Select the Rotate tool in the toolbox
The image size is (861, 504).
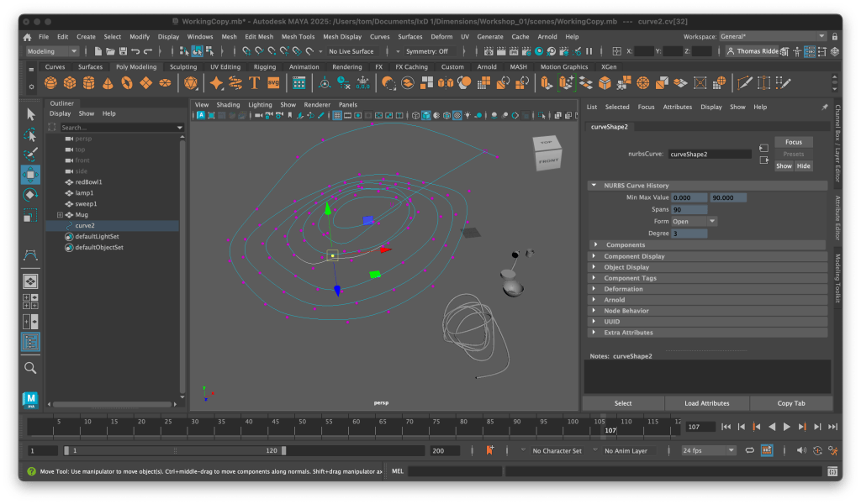(x=30, y=195)
